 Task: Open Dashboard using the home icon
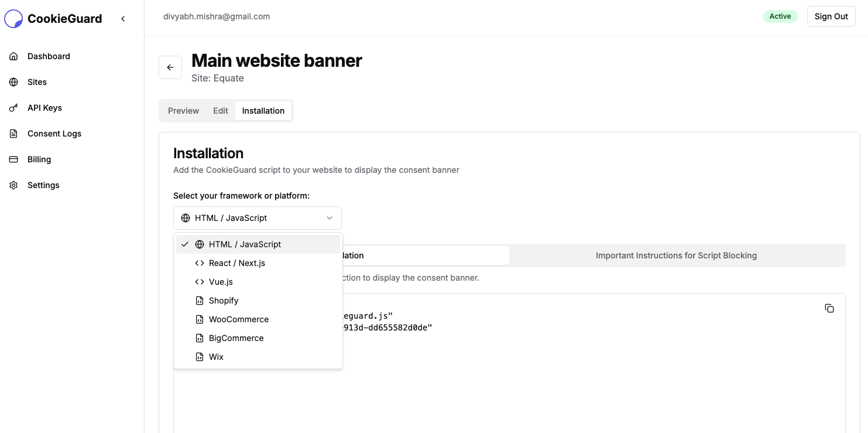[x=13, y=56]
